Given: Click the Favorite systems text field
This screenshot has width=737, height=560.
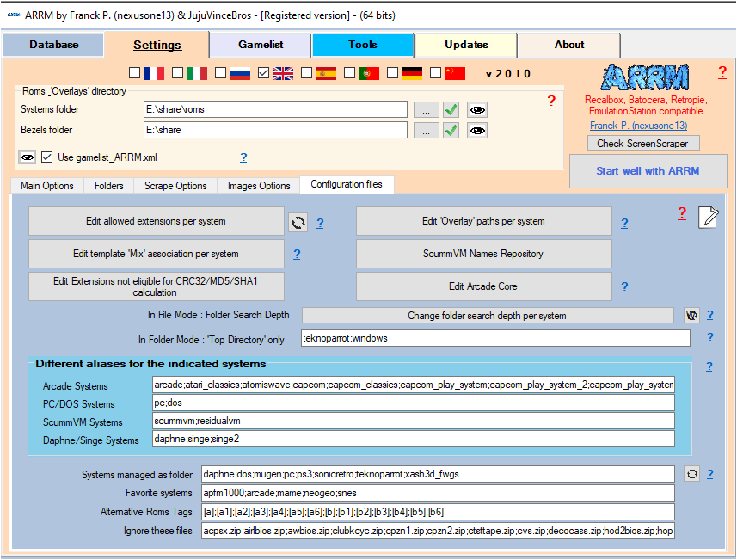Looking at the screenshot, I should click(438, 493).
